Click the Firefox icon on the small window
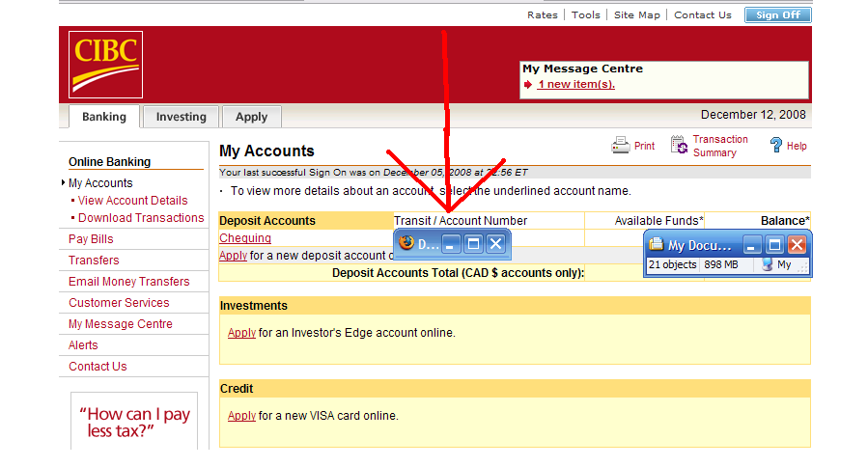 click(x=406, y=243)
